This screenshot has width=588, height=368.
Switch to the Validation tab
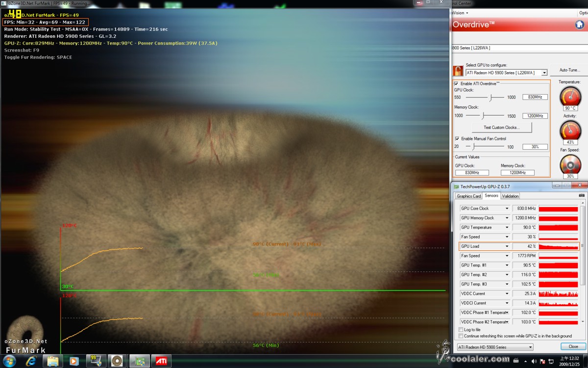pyautogui.click(x=510, y=196)
